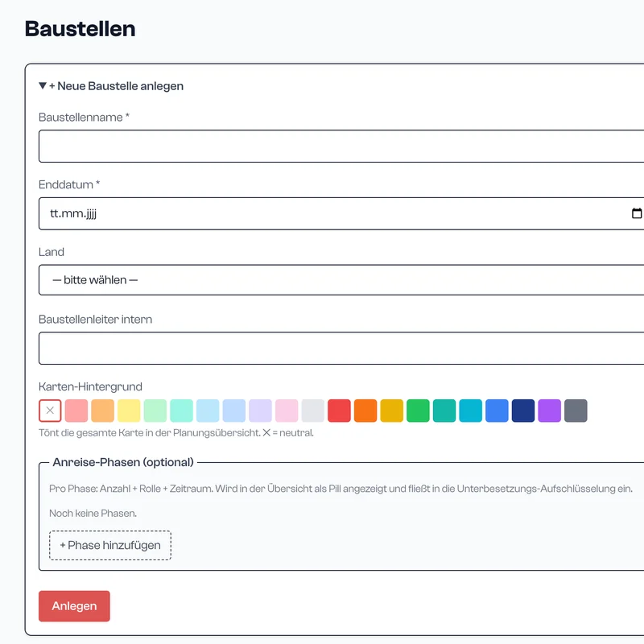
Task: Focus the Enddatum date field
Action: 341,213
